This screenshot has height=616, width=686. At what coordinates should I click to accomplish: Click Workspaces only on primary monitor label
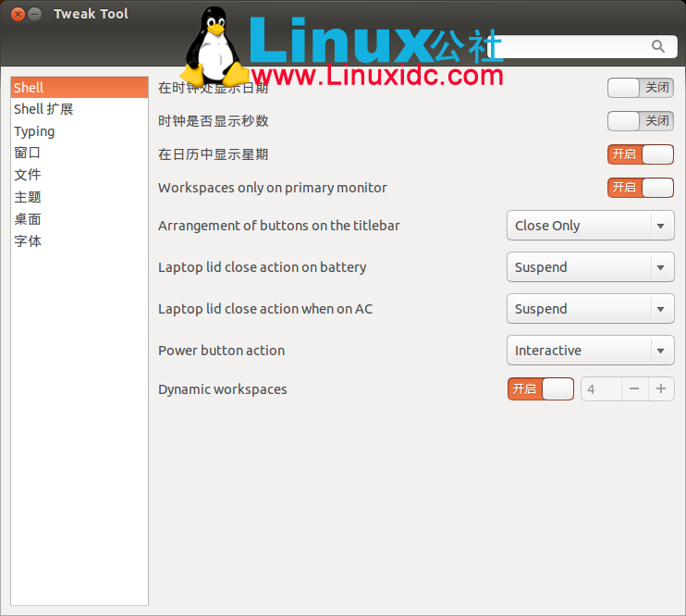pyautogui.click(x=273, y=188)
